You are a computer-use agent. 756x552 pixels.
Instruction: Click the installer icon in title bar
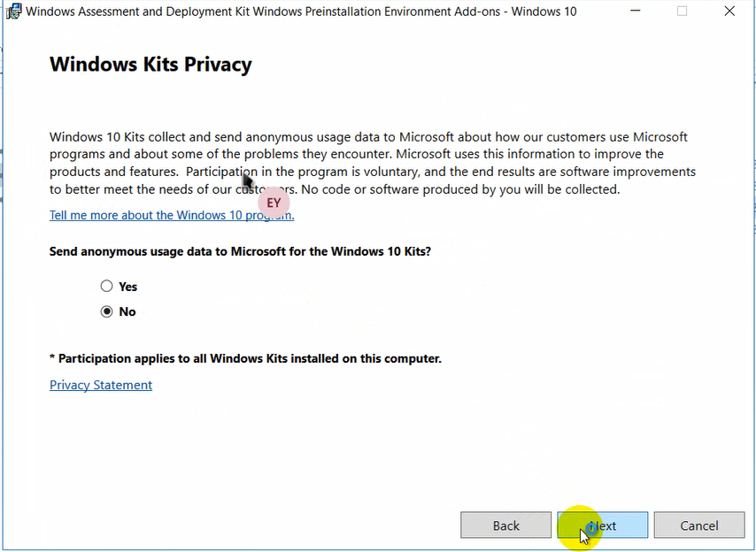click(13, 11)
